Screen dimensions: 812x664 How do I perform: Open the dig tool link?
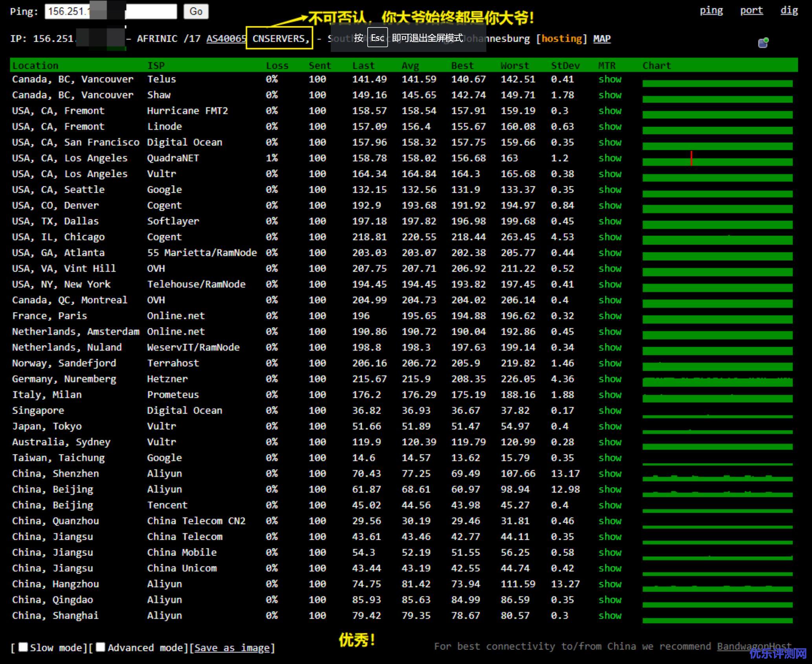[789, 10]
